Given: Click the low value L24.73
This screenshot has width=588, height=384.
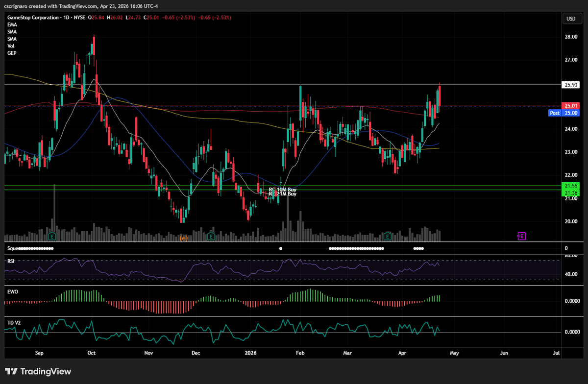Looking at the screenshot, I should pyautogui.click(x=134, y=18).
